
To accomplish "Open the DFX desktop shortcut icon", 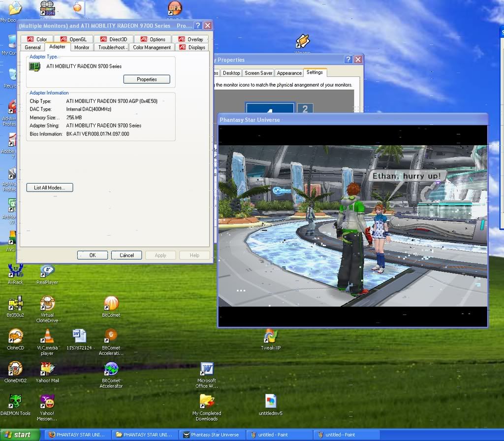I will pos(175,8).
